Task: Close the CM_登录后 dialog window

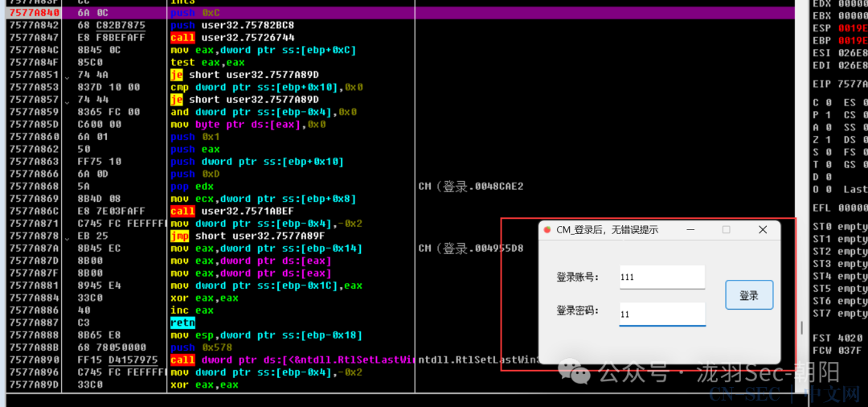Action: (x=762, y=230)
